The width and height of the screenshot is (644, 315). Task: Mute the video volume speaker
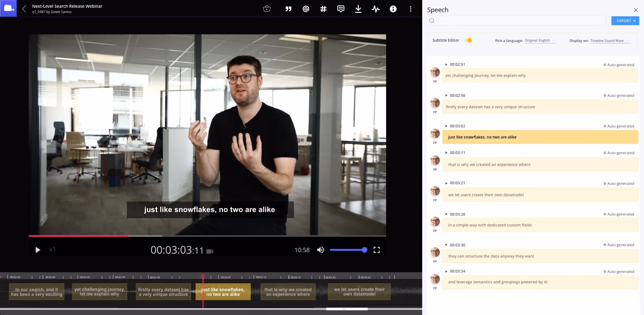coord(321,250)
